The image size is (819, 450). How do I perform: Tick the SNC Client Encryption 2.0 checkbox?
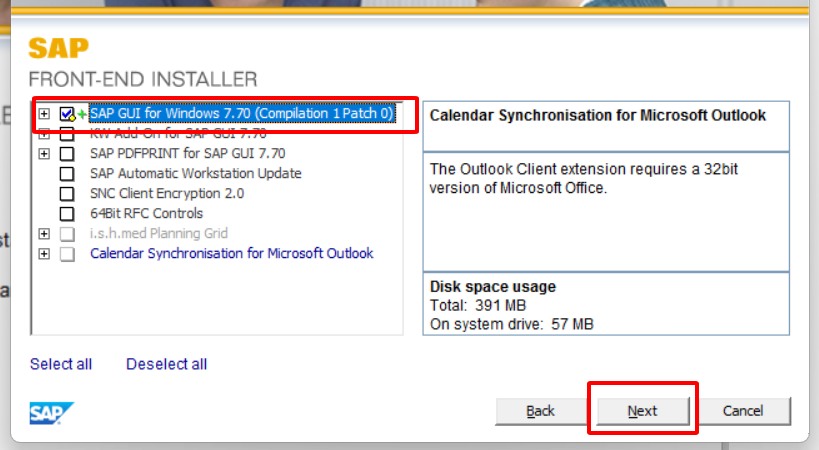click(67, 194)
